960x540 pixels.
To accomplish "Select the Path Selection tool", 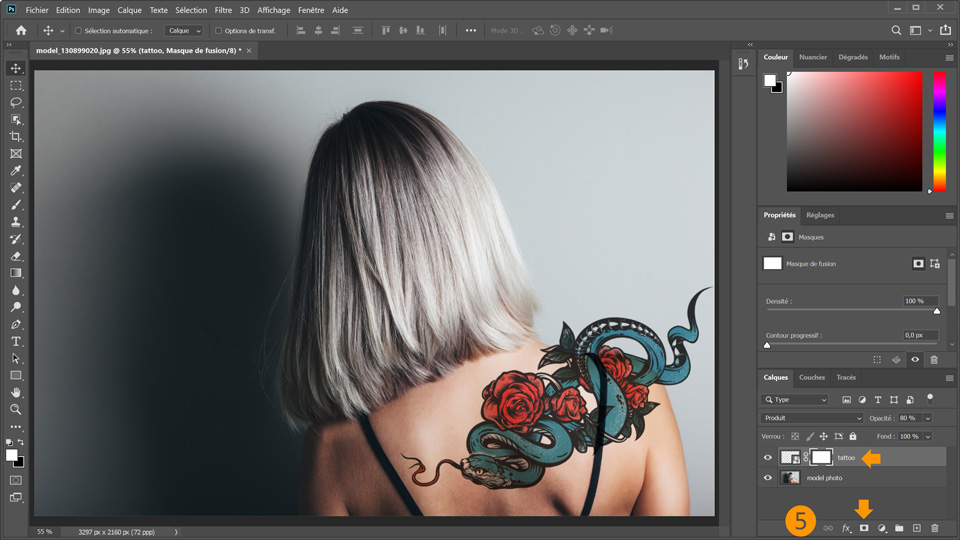I will (16, 358).
